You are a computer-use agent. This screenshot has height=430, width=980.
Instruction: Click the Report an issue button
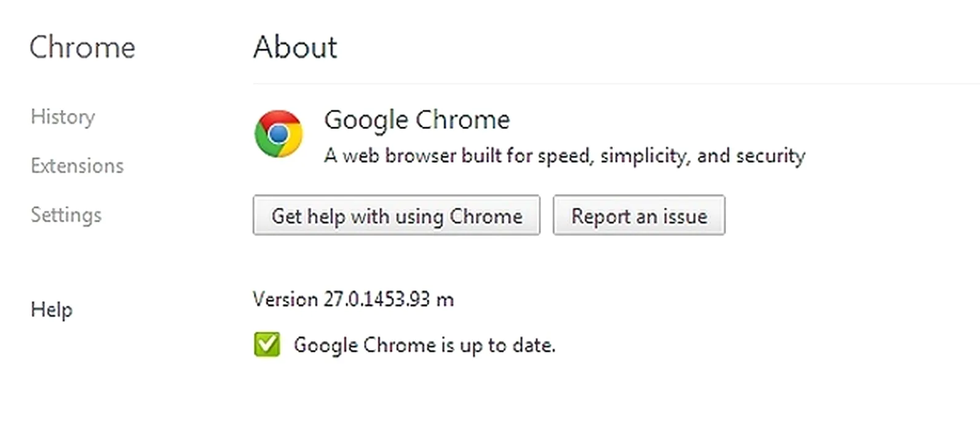[x=639, y=216]
